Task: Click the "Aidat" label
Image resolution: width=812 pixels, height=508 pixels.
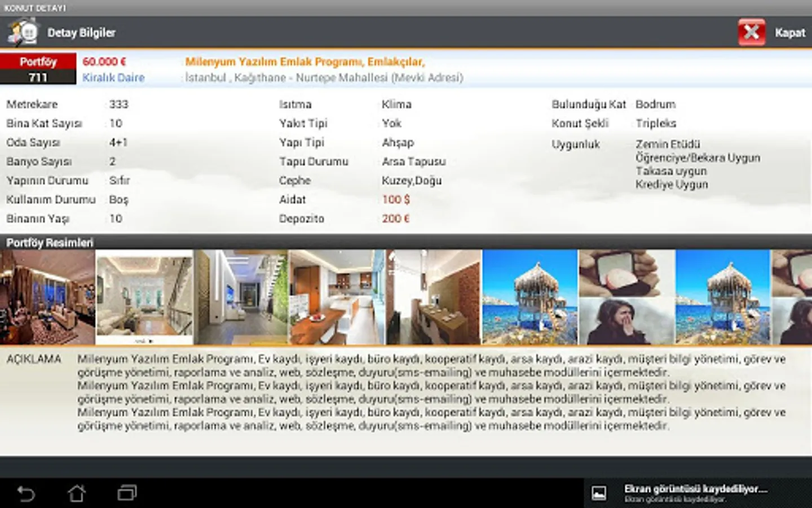Action: pos(292,200)
